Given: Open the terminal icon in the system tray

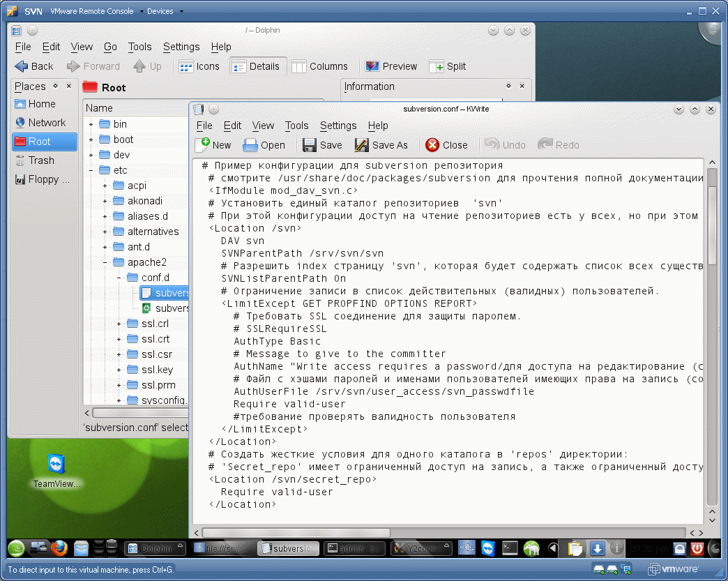Looking at the screenshot, I should tap(510, 548).
